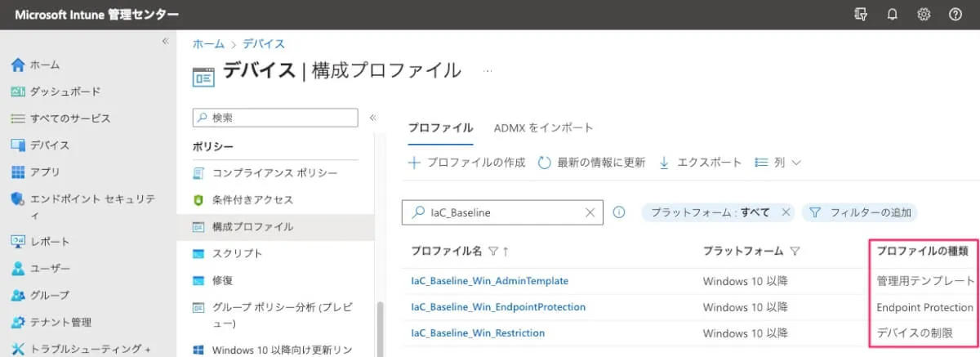The image size is (980, 357).
Task: Click 最新の情報に更新 refresh button
Action: 591,163
